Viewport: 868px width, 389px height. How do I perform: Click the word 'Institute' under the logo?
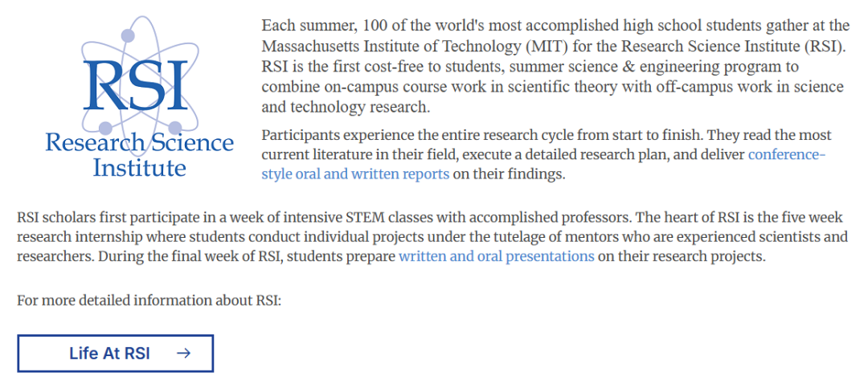139,168
